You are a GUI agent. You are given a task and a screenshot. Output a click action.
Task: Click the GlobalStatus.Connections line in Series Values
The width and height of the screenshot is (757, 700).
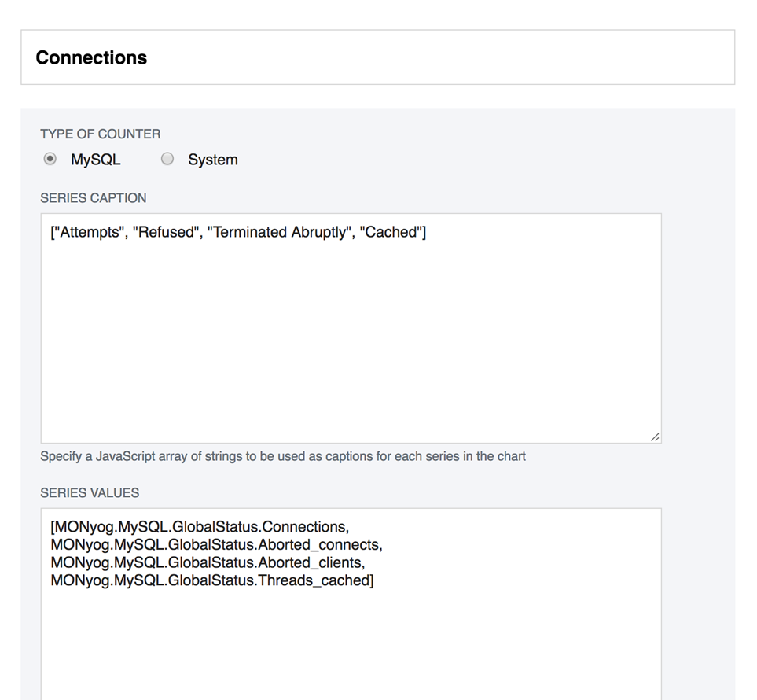pos(200,527)
